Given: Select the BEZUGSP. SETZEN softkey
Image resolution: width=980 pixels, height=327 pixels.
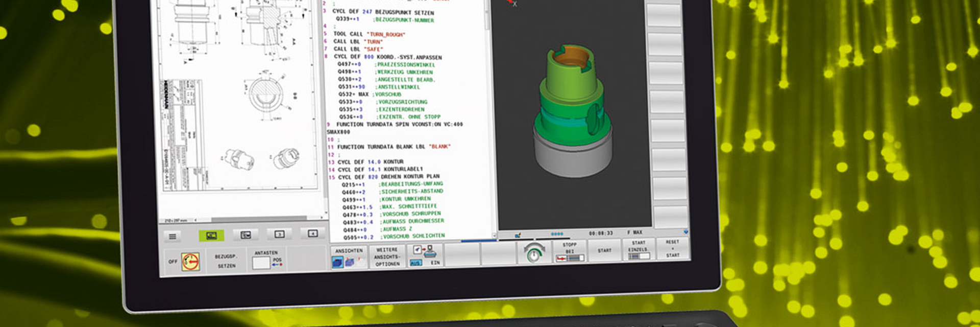Looking at the screenshot, I should click(x=226, y=261).
